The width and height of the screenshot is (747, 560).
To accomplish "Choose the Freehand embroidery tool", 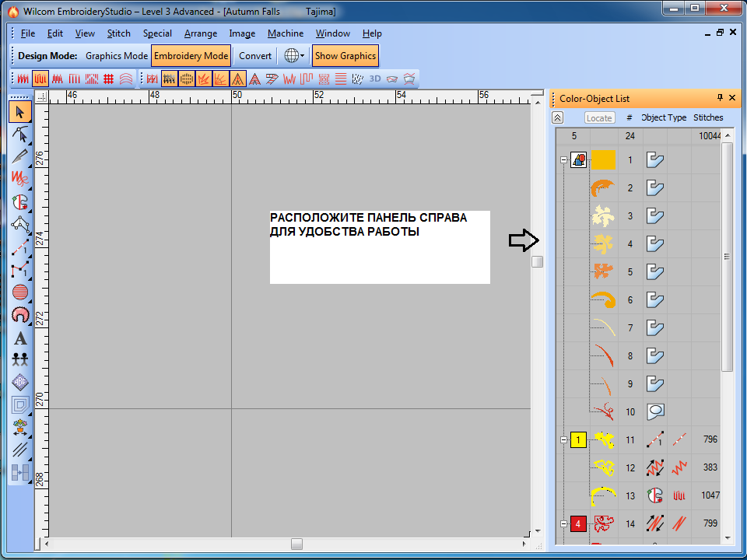I will pos(19,179).
